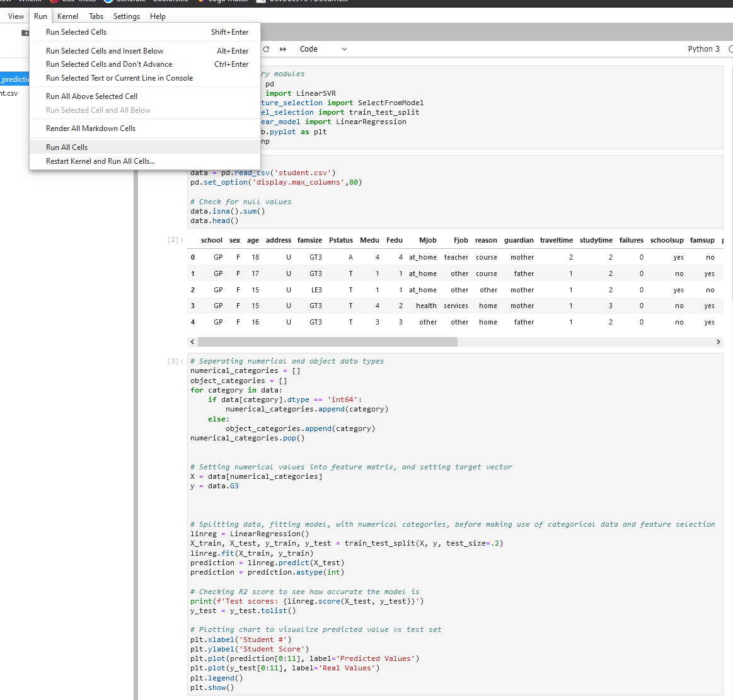The height and width of the screenshot is (700, 733).
Task: Click the [2]: output prompt
Action: pyautogui.click(x=175, y=239)
